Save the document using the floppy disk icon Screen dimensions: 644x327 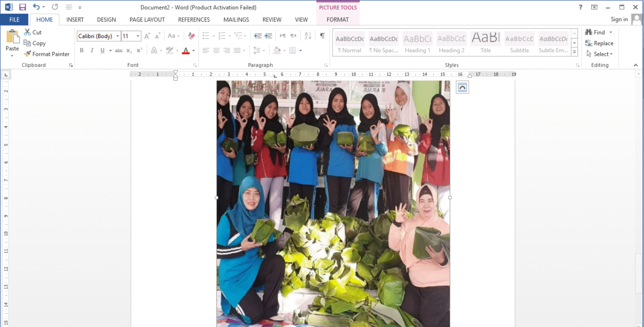pos(22,7)
